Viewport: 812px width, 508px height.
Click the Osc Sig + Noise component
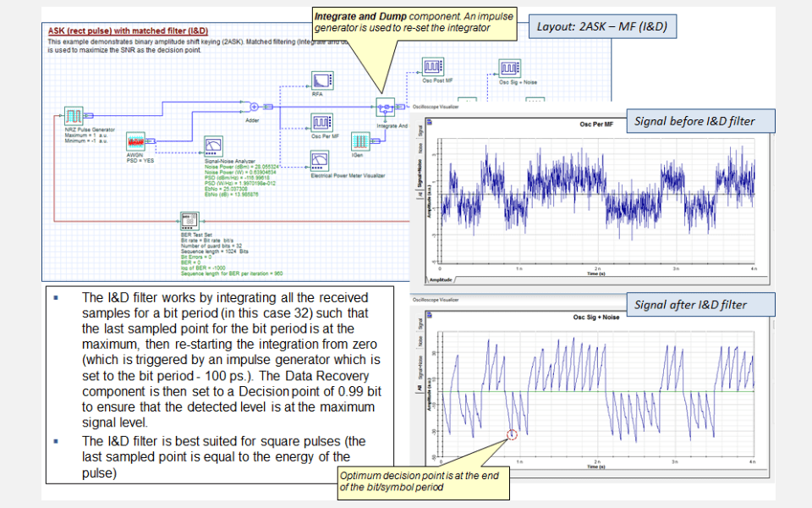[x=511, y=66]
